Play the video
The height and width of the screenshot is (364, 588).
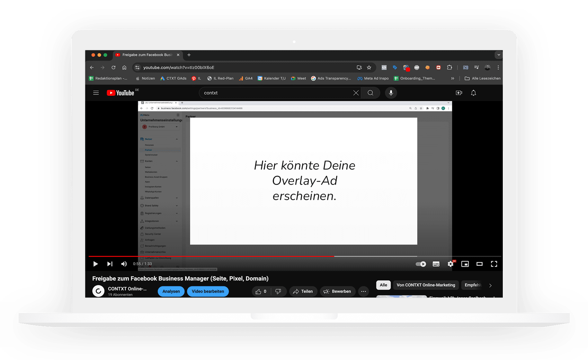pyautogui.click(x=96, y=264)
